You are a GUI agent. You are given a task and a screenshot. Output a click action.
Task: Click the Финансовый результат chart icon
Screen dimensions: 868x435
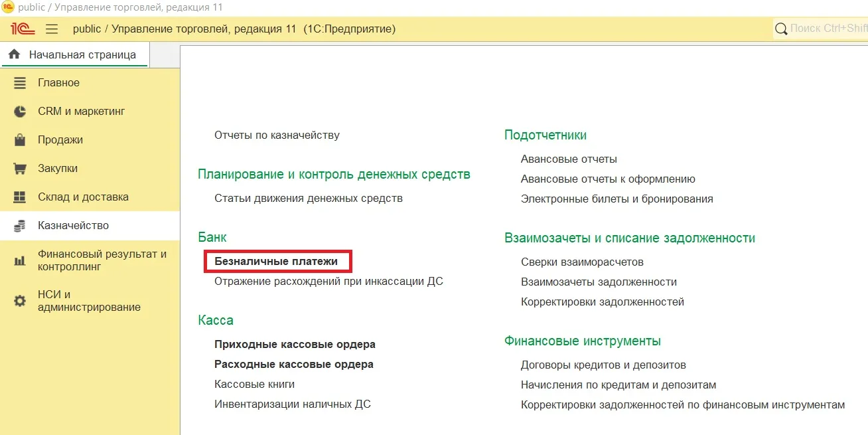tap(20, 260)
